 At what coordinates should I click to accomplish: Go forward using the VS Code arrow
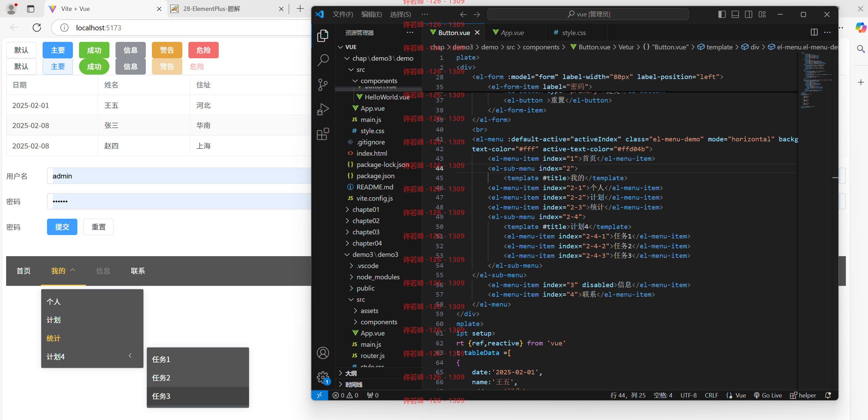[x=477, y=14]
